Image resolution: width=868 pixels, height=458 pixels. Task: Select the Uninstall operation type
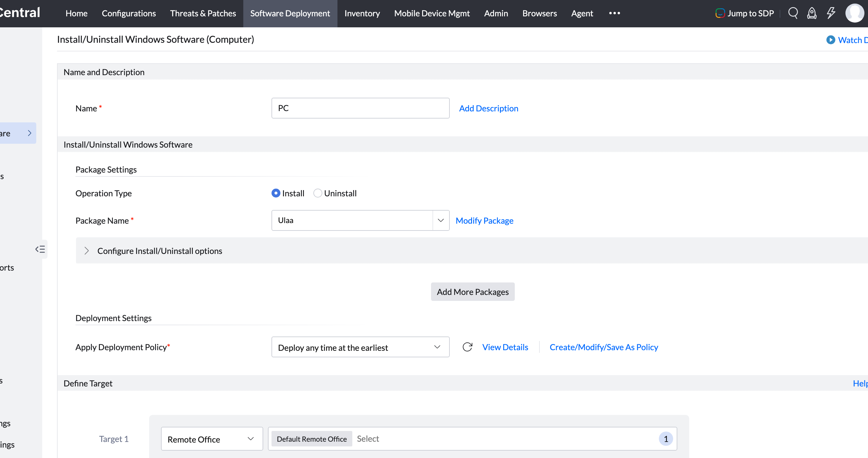coord(318,193)
